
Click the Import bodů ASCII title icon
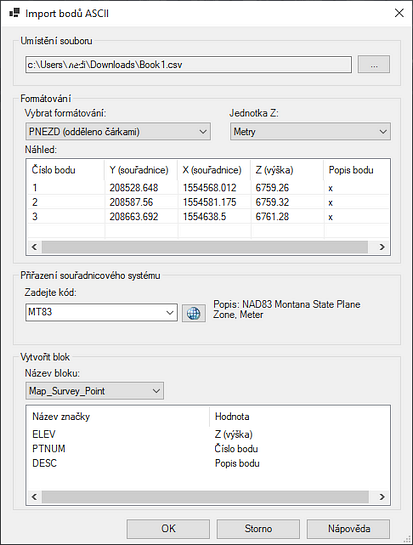[14, 13]
